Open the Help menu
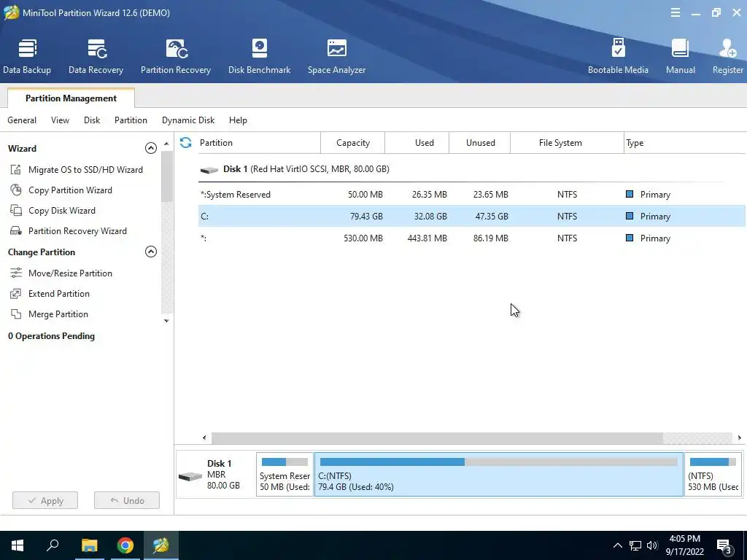747x560 pixels. pyautogui.click(x=238, y=120)
